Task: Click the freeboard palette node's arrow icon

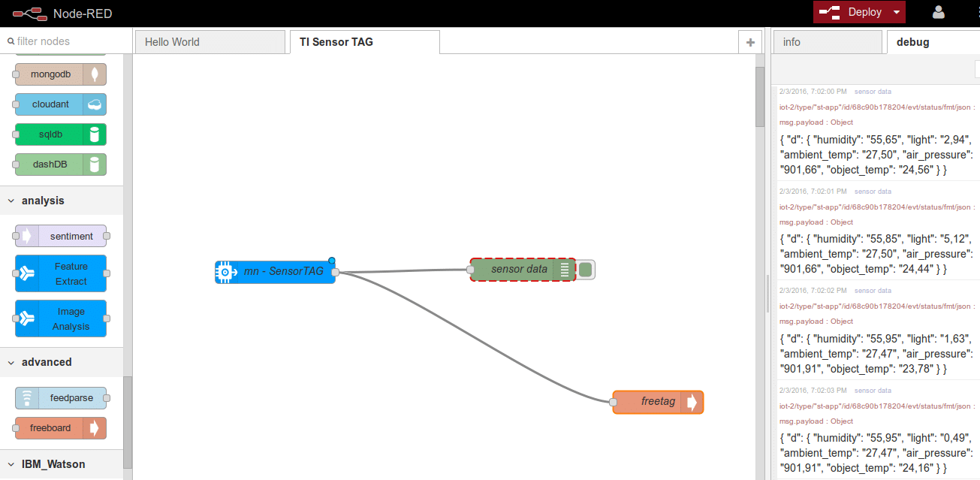Action: (x=95, y=428)
